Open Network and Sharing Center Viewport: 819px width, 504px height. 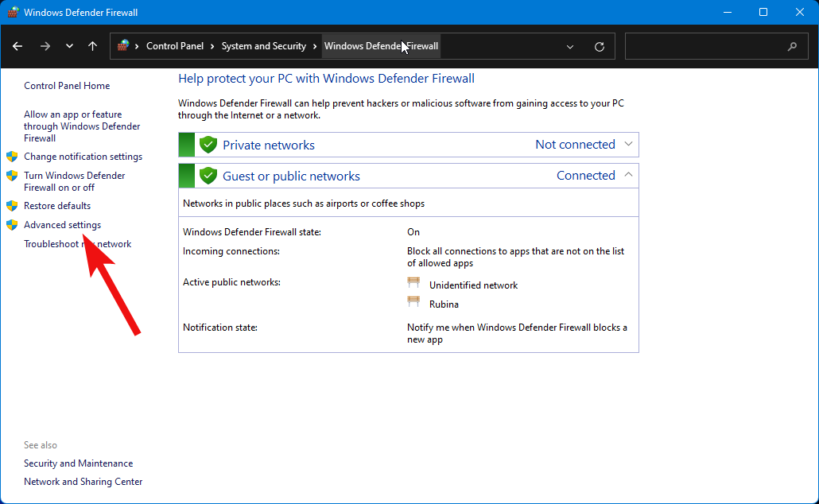[83, 481]
